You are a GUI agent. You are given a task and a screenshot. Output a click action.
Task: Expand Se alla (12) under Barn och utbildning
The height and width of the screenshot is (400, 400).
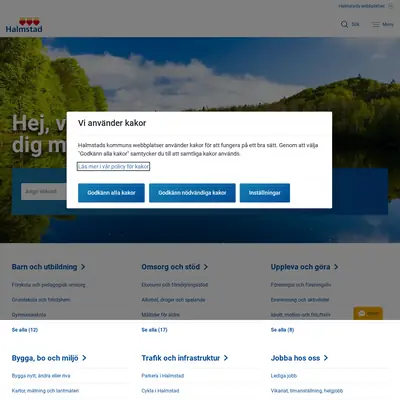pyautogui.click(x=25, y=330)
